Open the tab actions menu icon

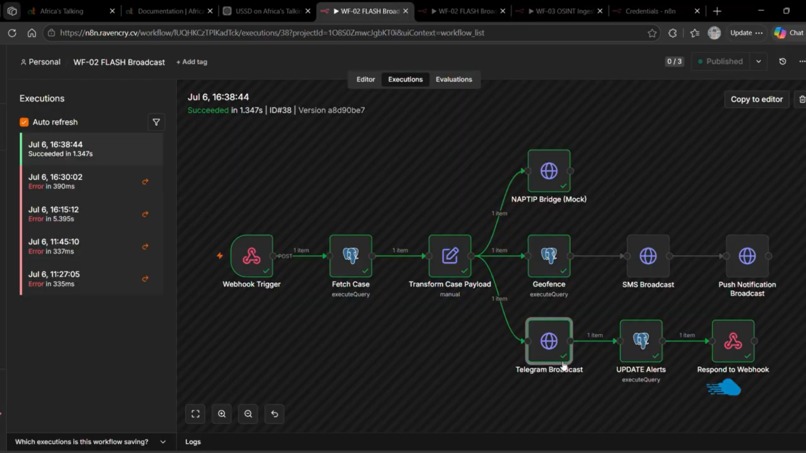coord(12,11)
